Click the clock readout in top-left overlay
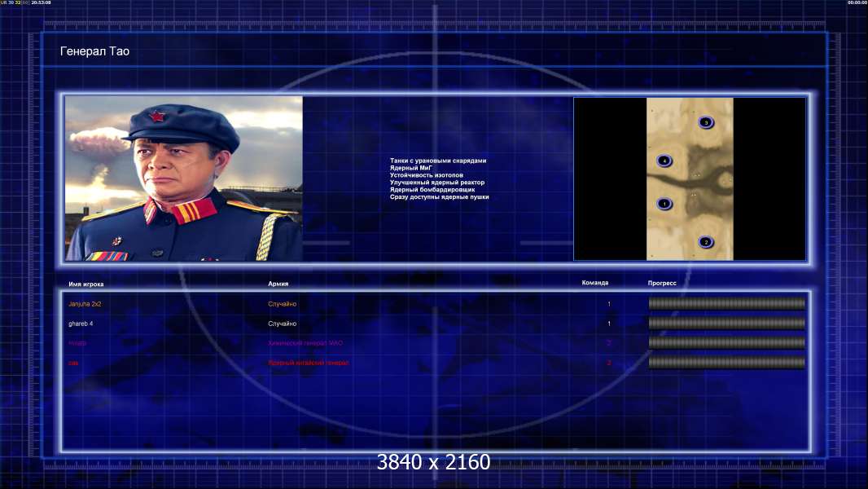 point(41,2)
